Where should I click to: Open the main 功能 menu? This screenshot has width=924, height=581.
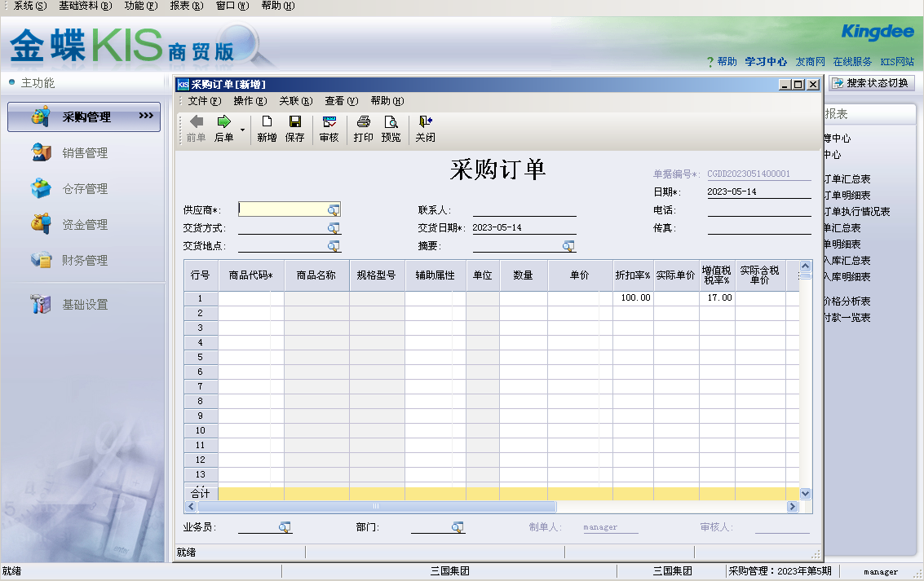click(x=141, y=6)
